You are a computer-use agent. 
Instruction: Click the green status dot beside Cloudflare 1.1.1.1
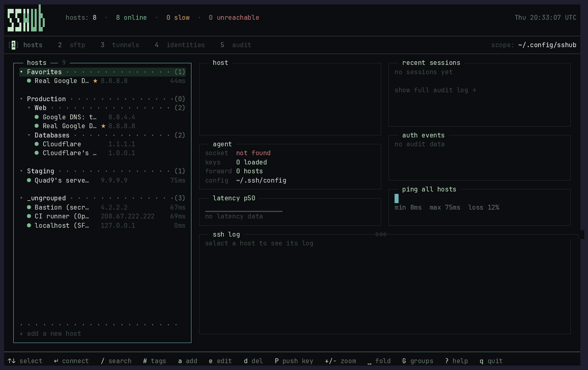click(37, 144)
